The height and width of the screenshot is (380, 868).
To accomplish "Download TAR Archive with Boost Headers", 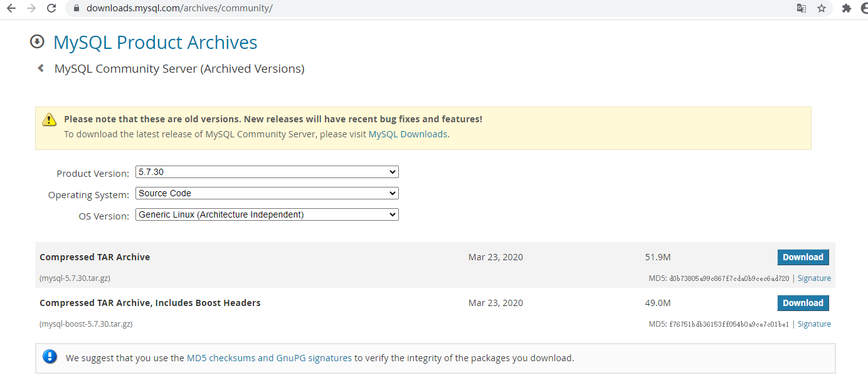I will coord(803,303).
